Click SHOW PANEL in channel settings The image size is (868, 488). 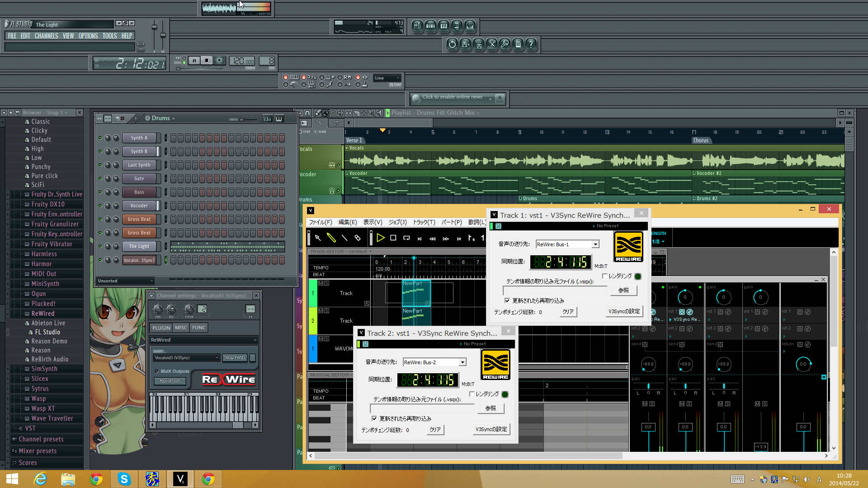click(235, 358)
